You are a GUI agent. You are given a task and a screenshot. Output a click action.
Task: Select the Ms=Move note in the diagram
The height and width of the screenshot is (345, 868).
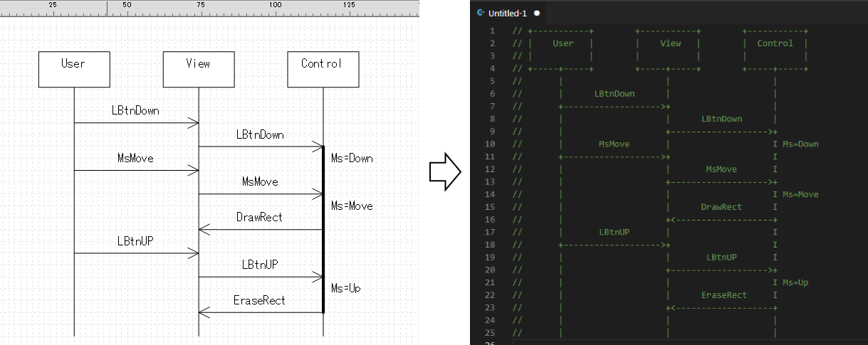tap(352, 206)
